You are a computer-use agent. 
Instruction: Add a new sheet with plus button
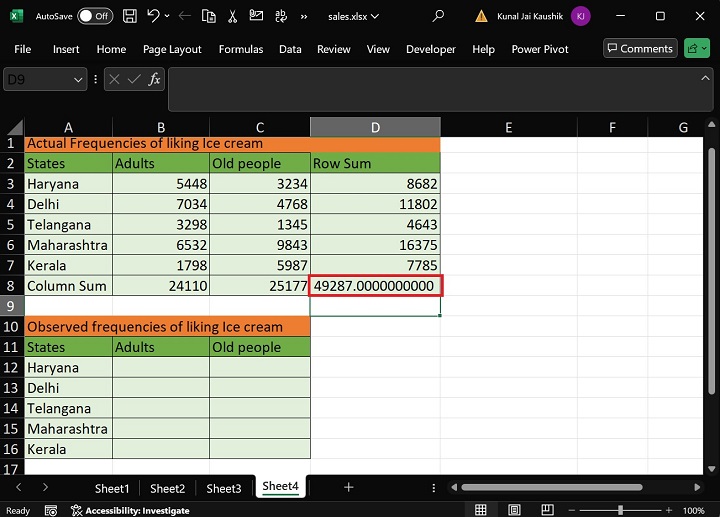click(x=348, y=487)
